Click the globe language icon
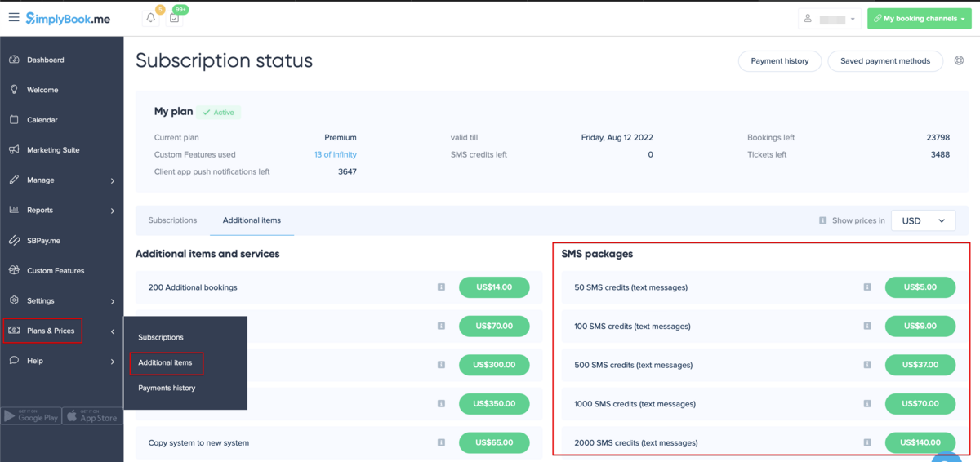Screen dimensions: 980x462 tap(959, 60)
